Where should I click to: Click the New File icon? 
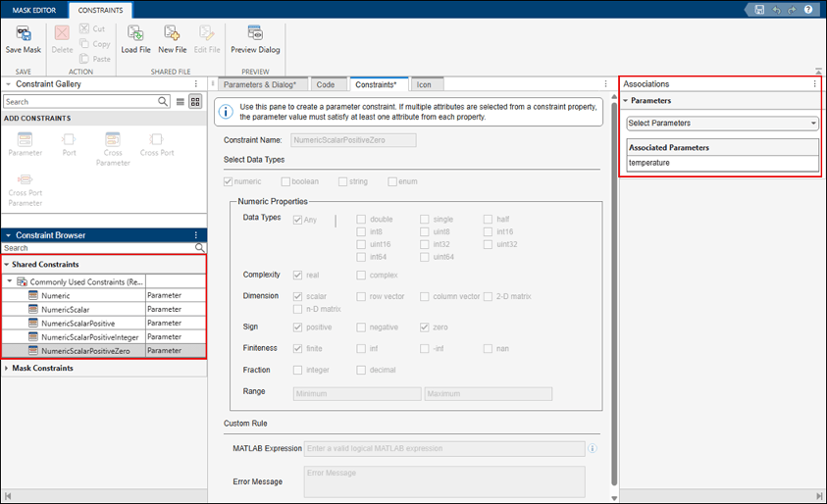coord(172,33)
